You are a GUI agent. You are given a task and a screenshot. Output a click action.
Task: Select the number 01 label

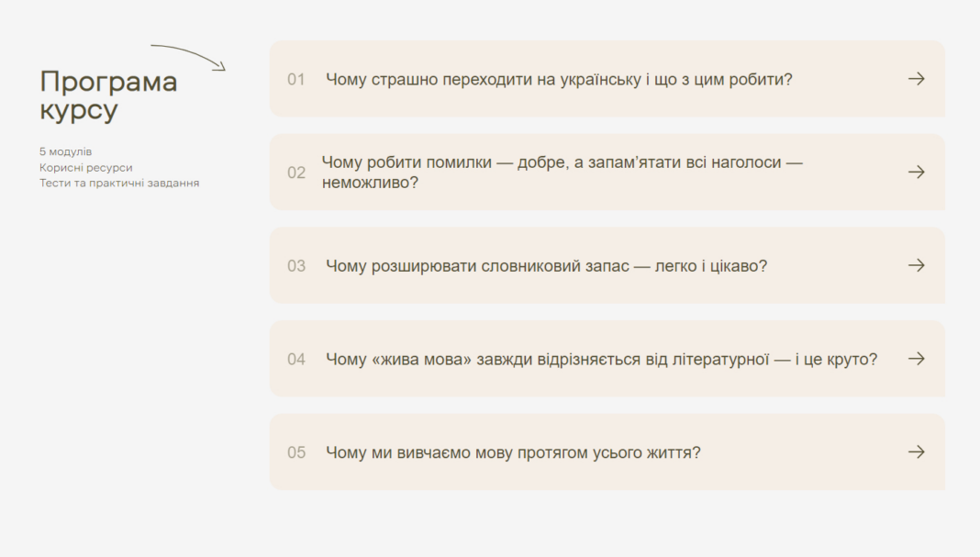[296, 80]
